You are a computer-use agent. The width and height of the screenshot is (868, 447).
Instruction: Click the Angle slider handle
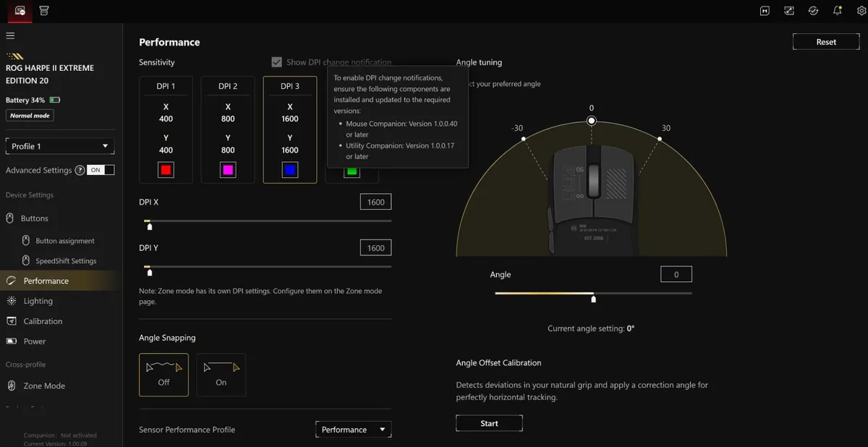[594, 298]
